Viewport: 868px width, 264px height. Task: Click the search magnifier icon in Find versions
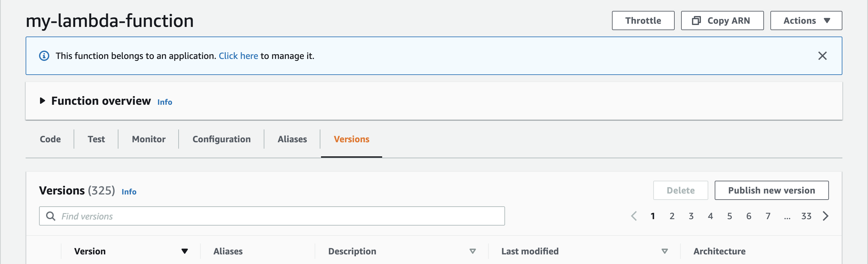point(51,216)
